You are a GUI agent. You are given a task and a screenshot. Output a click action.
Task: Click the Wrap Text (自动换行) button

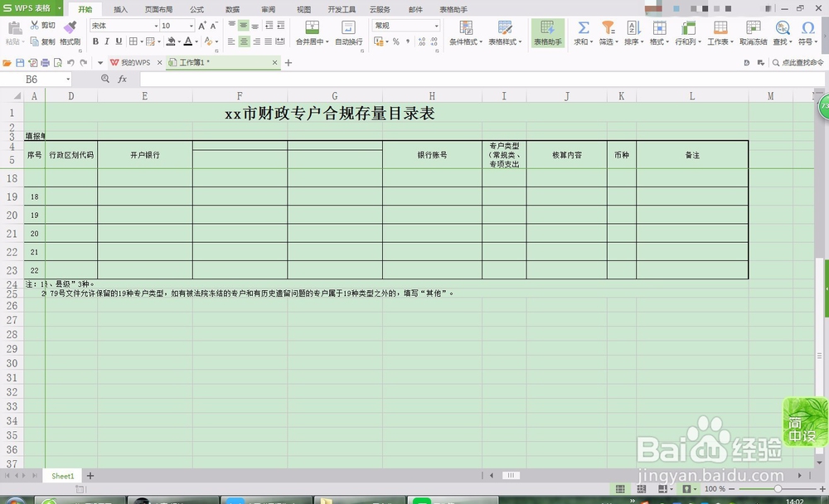pos(349,33)
